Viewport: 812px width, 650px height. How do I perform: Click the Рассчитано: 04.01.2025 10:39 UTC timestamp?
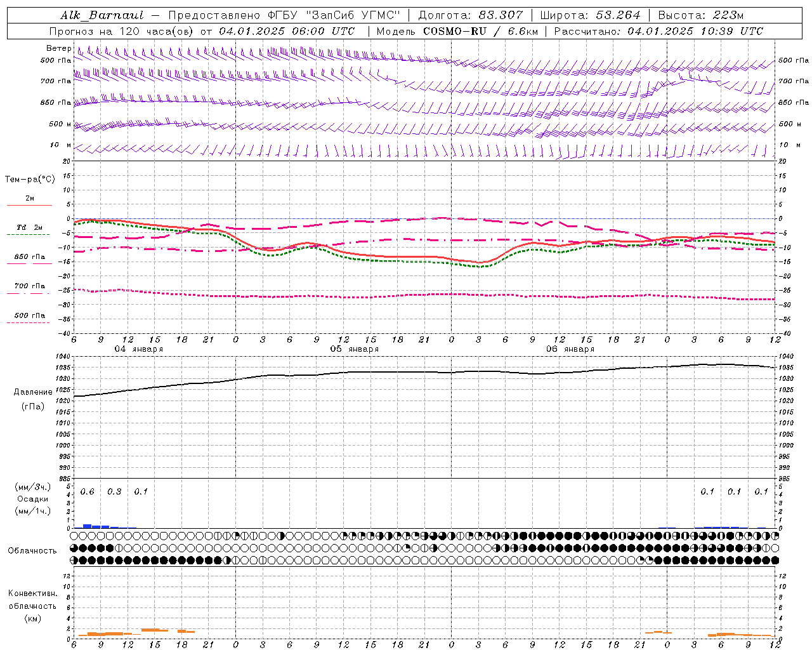click(x=658, y=31)
